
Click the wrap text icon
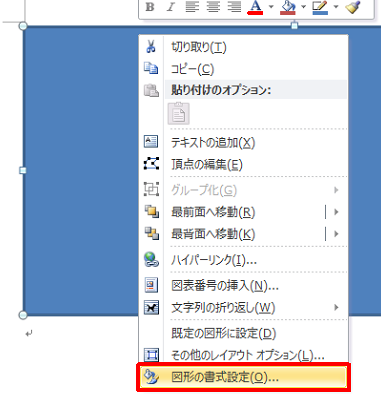point(151,307)
